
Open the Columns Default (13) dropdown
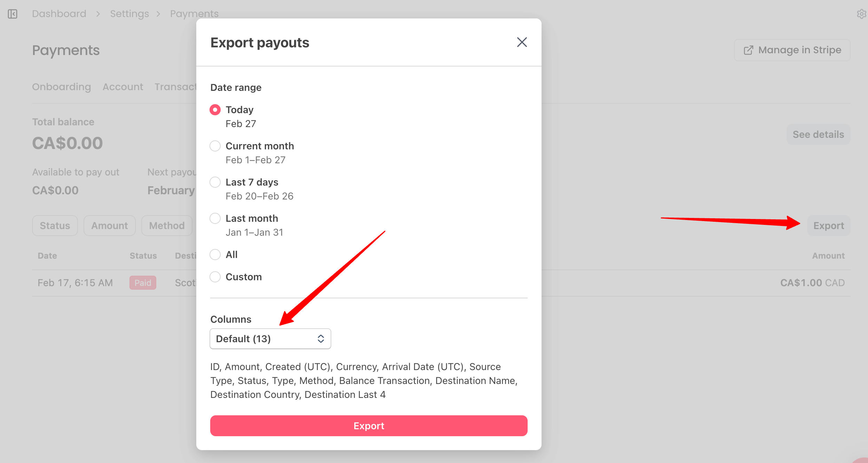coord(270,339)
